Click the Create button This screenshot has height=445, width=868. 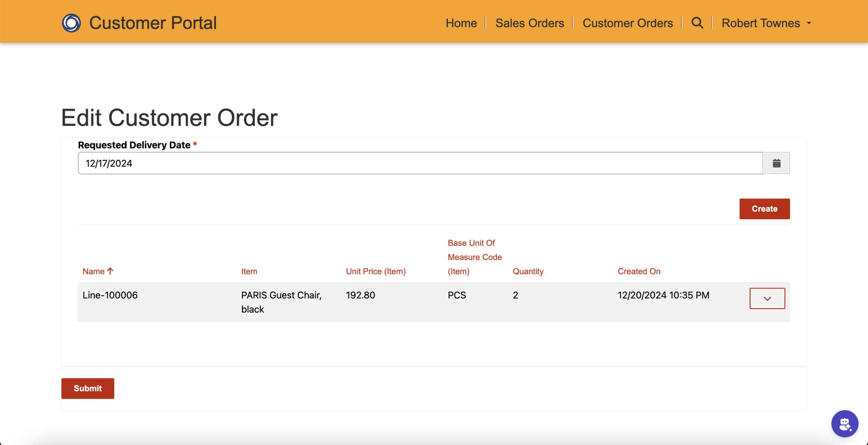click(764, 209)
